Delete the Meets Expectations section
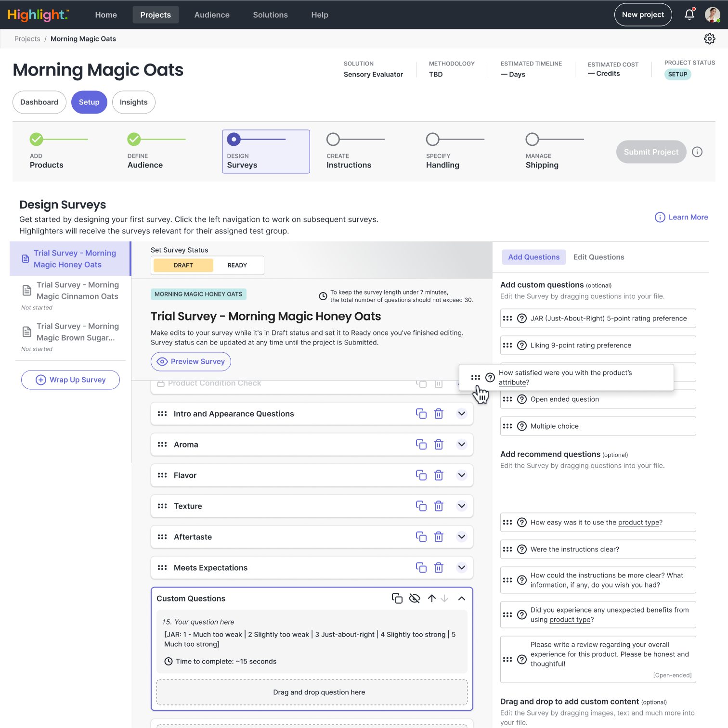The height and width of the screenshot is (728, 728). pos(439,568)
